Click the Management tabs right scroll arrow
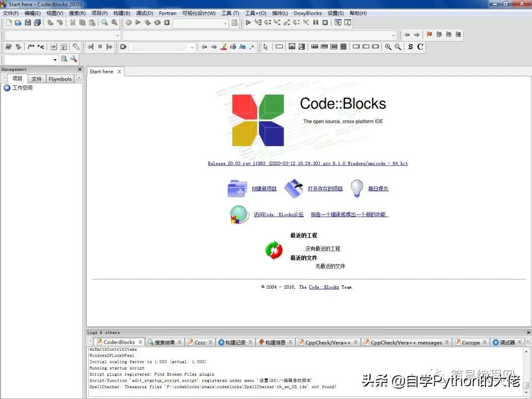Viewport: 532px width, 399px height. pyautogui.click(x=79, y=78)
